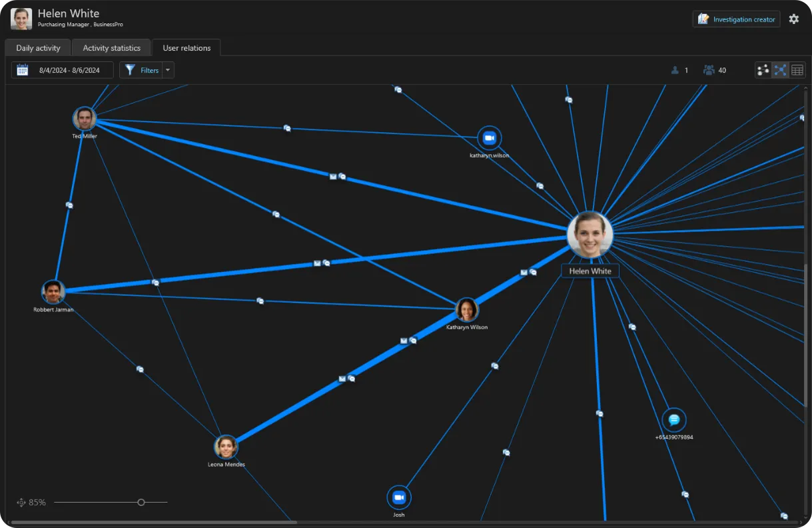Click the Investigation creator button
Image resolution: width=812 pixels, height=528 pixels.
tap(736, 19)
